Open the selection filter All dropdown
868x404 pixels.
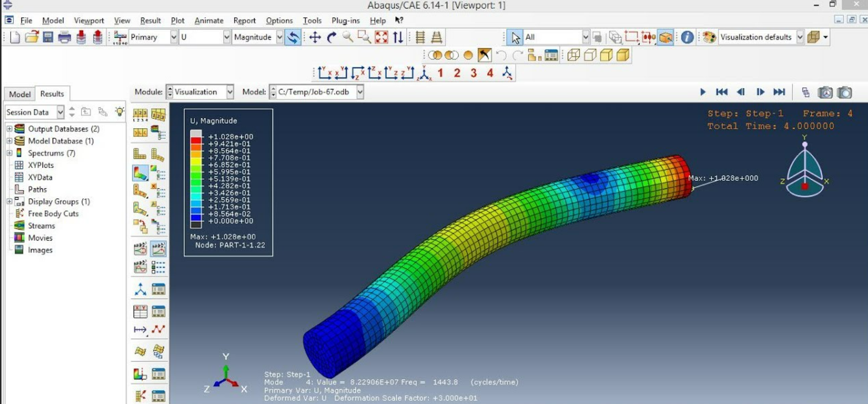[x=586, y=37]
